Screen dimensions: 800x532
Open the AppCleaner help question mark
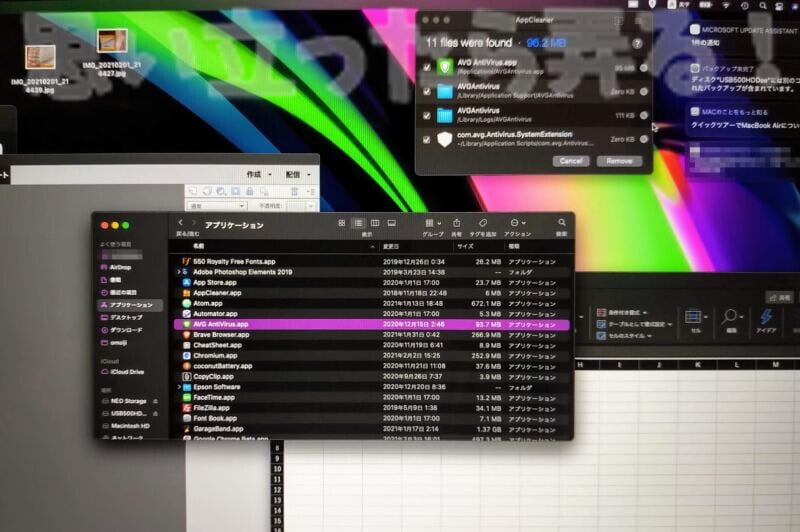click(x=637, y=43)
